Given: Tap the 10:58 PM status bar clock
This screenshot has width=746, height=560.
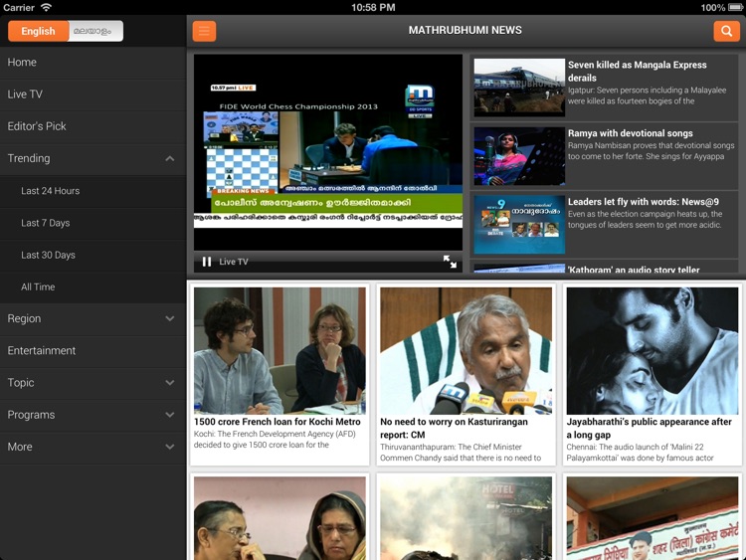Looking at the screenshot, I should (373, 7).
